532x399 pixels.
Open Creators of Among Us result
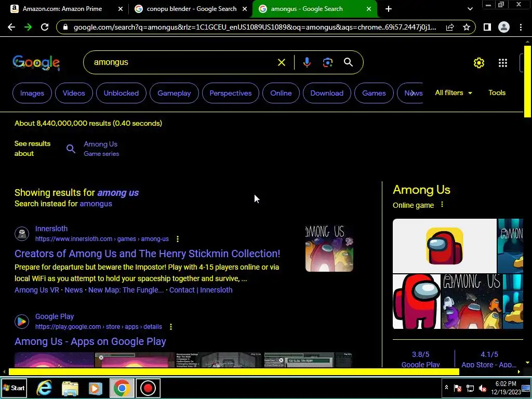coord(147,254)
